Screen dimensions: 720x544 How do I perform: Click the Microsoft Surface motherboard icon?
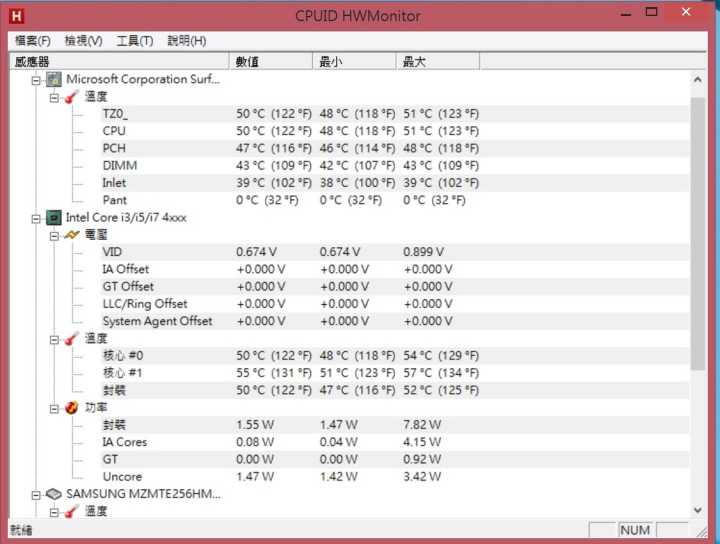point(54,79)
